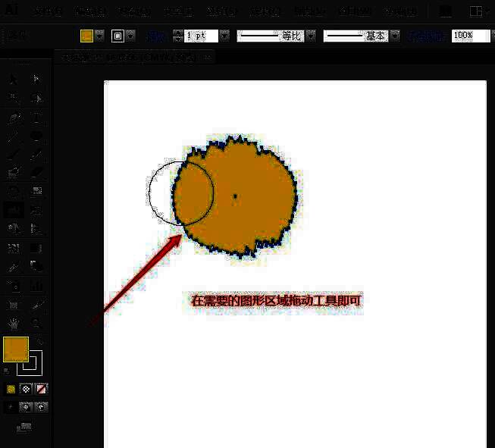The height and width of the screenshot is (448, 495).
Task: Select the Eyedropper tool
Action: 13,267
